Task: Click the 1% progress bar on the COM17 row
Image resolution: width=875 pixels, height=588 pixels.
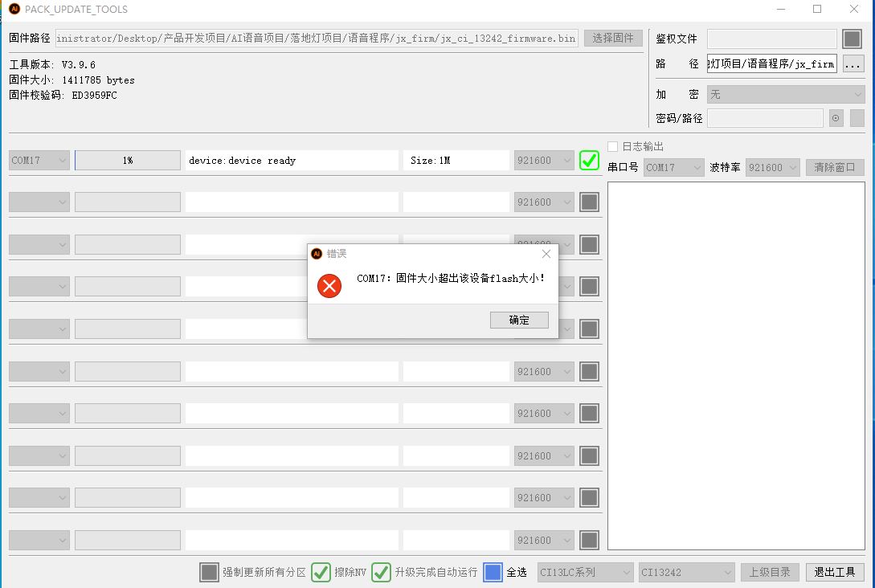Action: click(127, 160)
